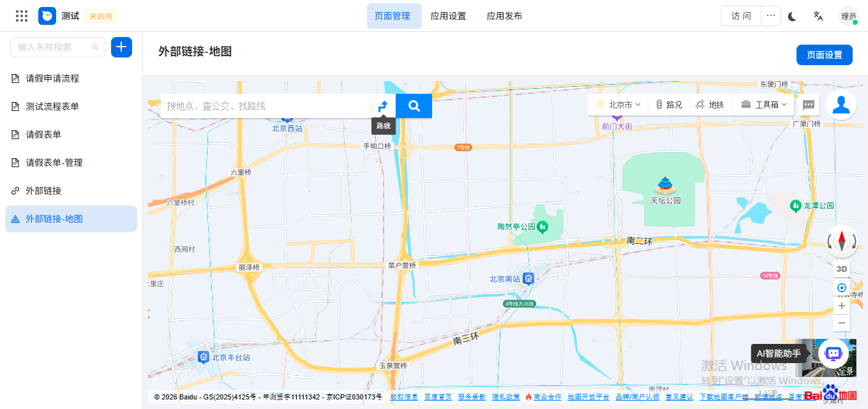Switch to 应用设置 tab
The image size is (868, 409).
[x=449, y=16]
